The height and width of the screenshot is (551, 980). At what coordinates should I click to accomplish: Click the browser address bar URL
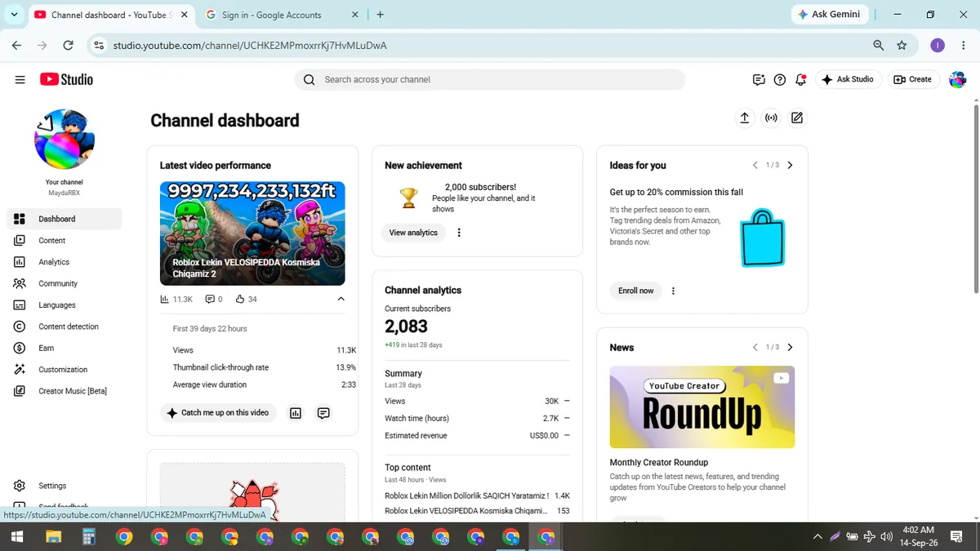pos(250,46)
